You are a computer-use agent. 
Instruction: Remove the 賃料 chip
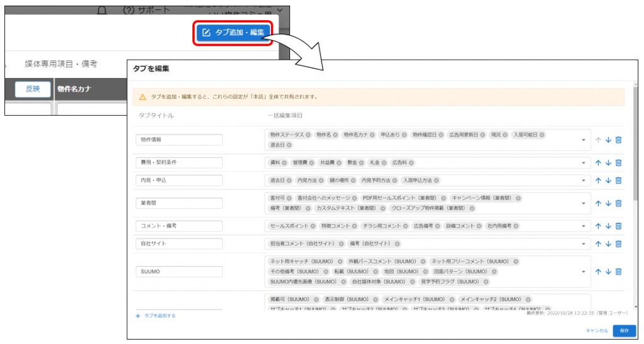[284, 162]
